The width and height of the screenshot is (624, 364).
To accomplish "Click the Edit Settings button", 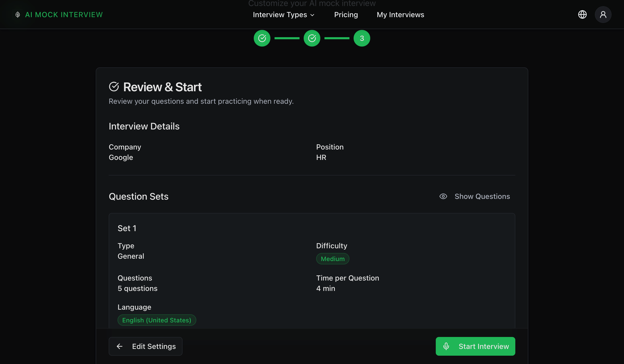I will [146, 346].
